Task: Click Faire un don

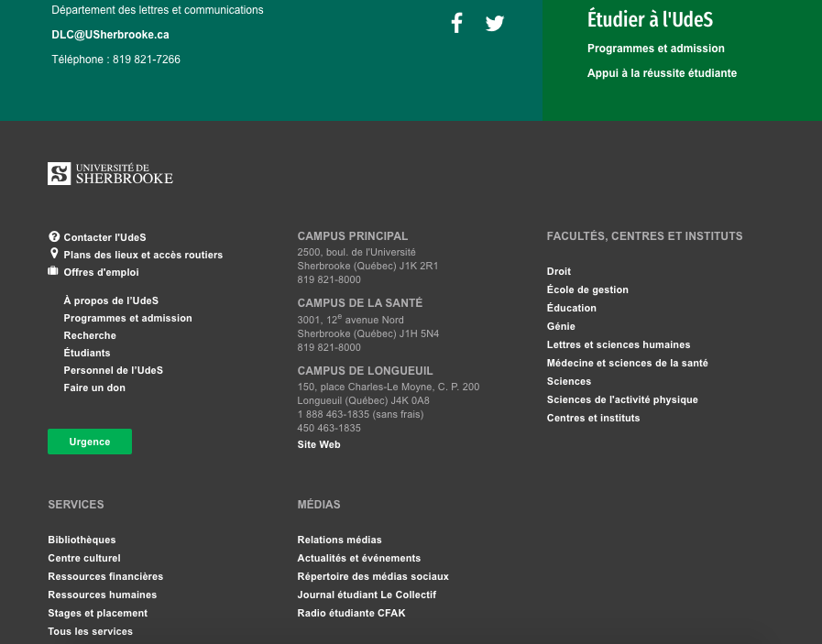Action: pos(94,387)
